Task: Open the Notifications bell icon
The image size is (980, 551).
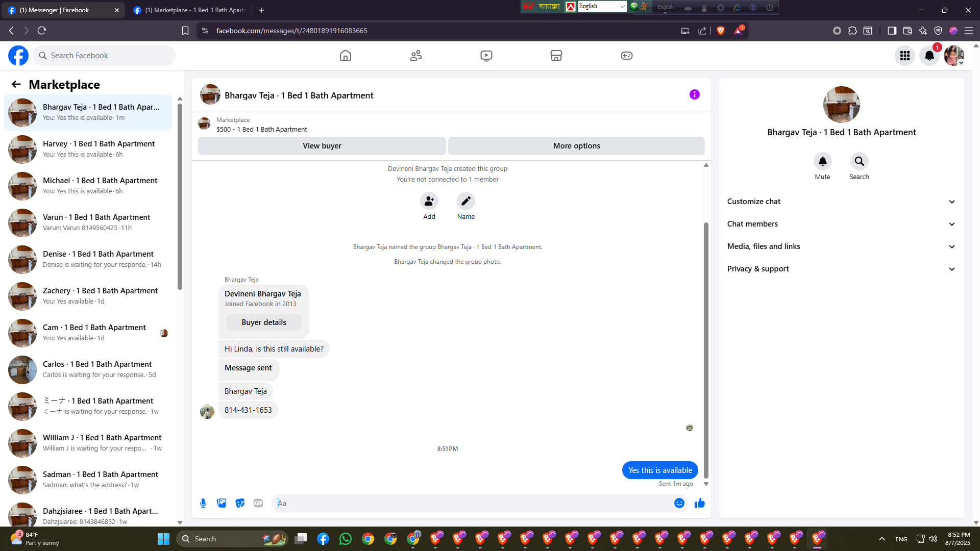Action: point(929,56)
